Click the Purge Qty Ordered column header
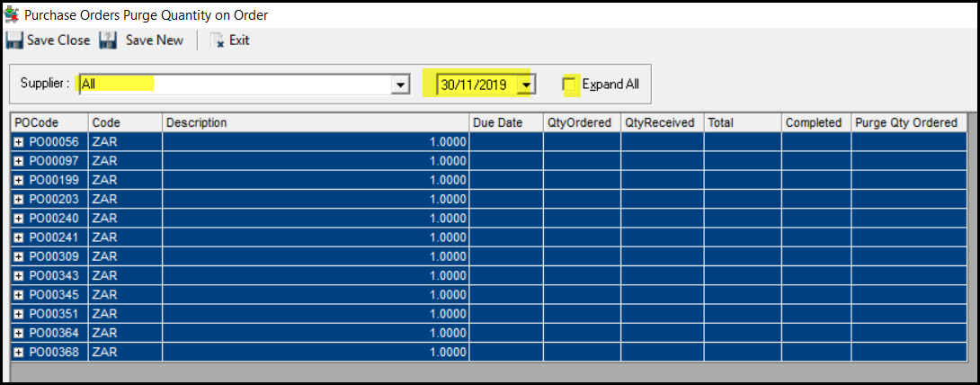 point(908,122)
